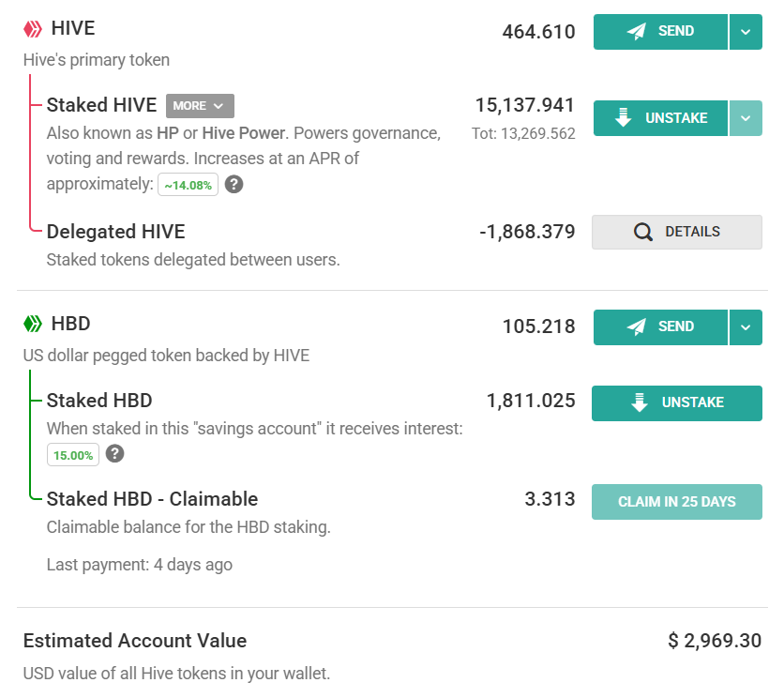This screenshot has width=784, height=698.
Task: Open help icon beside the 14.08% APR
Action: tap(234, 185)
